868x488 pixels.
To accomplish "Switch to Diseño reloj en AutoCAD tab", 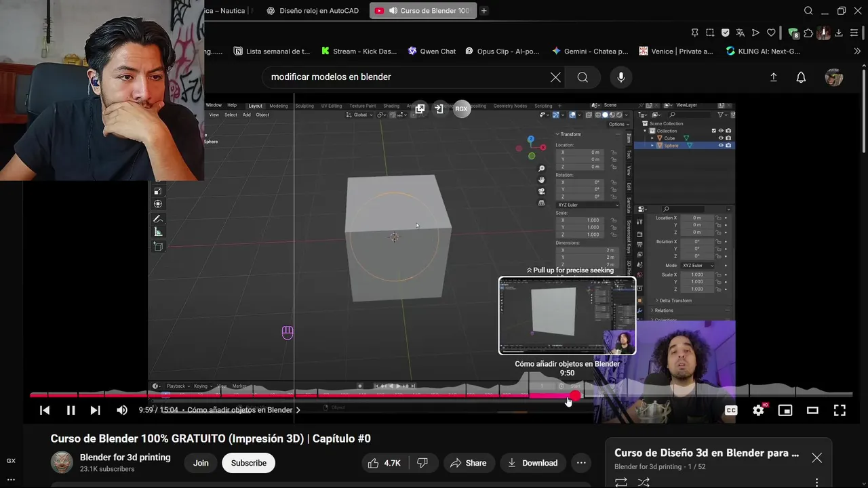I will pos(313,11).
